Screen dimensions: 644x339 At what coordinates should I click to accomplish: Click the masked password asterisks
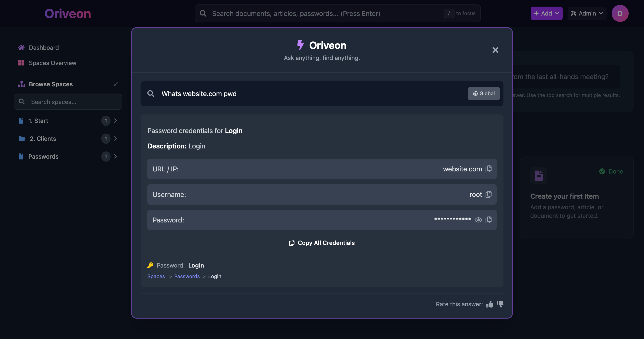[453, 220]
